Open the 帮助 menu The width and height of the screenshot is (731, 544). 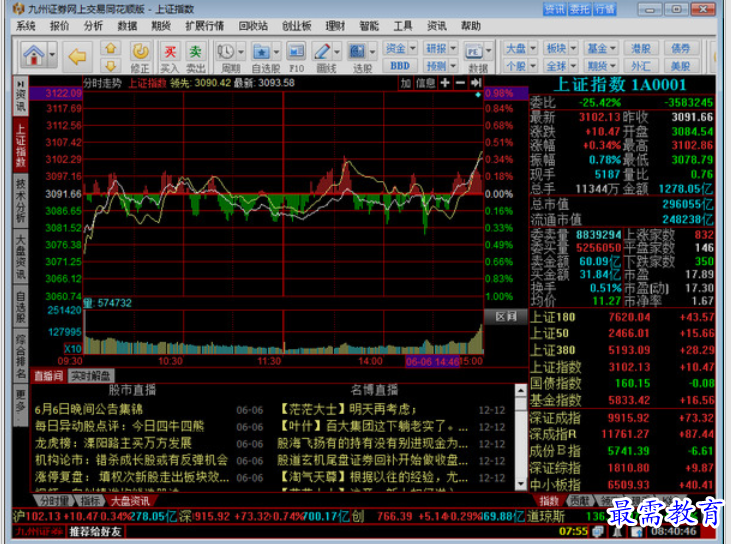[x=471, y=26]
